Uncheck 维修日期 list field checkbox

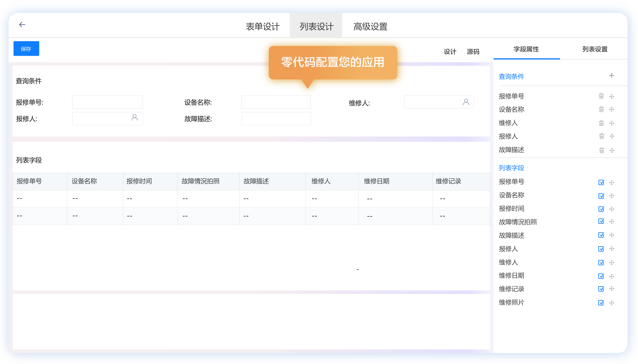point(601,276)
